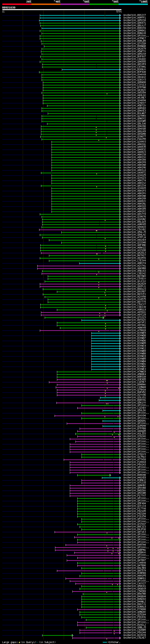Click the UniRef100_Q42829 label
This screenshot has height=644, width=150.
click(x=135, y=284)
